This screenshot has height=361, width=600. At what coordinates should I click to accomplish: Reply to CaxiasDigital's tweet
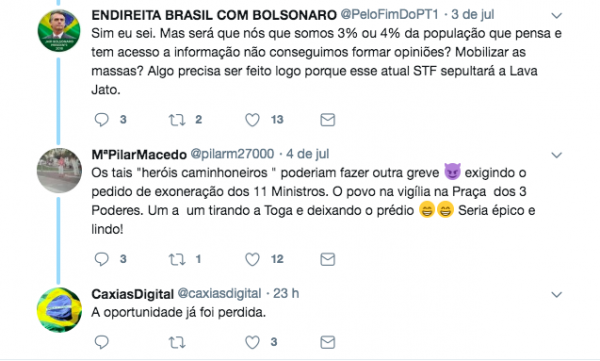[101, 342]
